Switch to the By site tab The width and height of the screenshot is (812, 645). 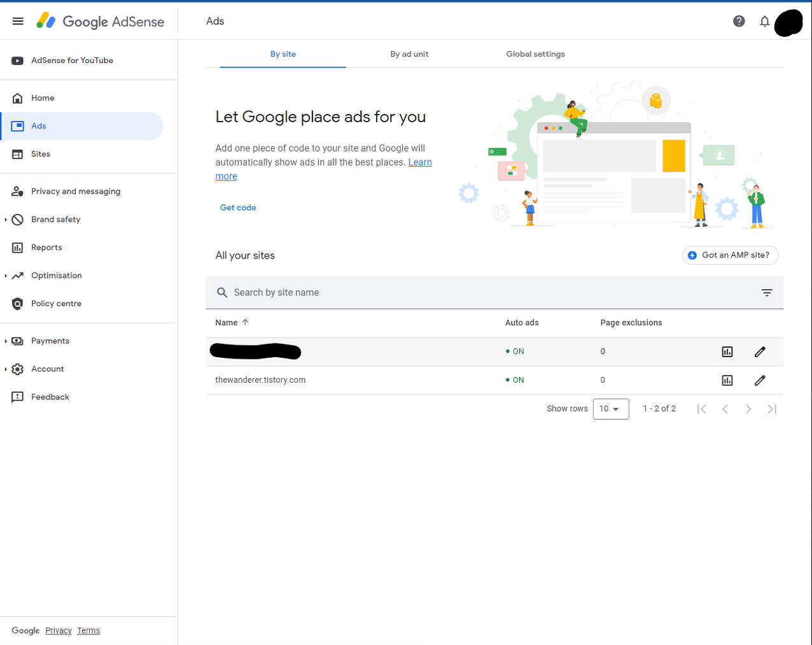tap(283, 54)
